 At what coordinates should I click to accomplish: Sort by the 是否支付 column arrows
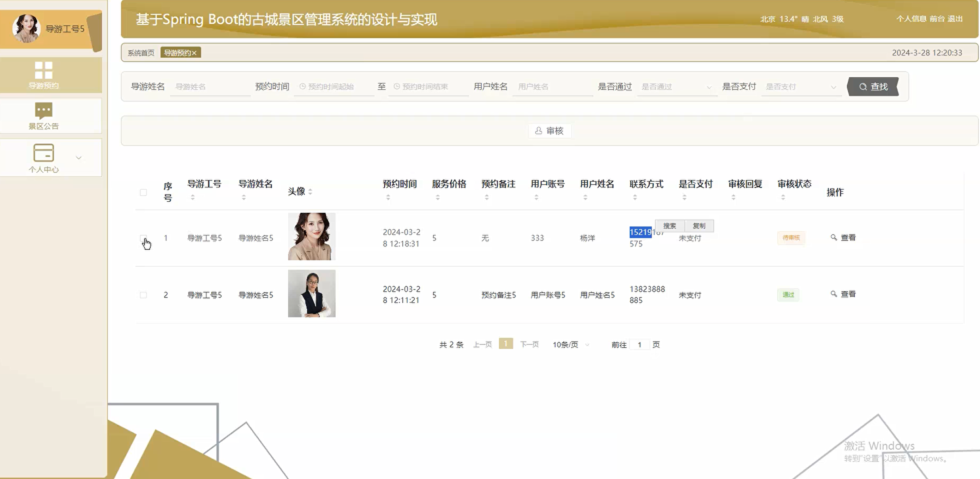[x=684, y=197]
